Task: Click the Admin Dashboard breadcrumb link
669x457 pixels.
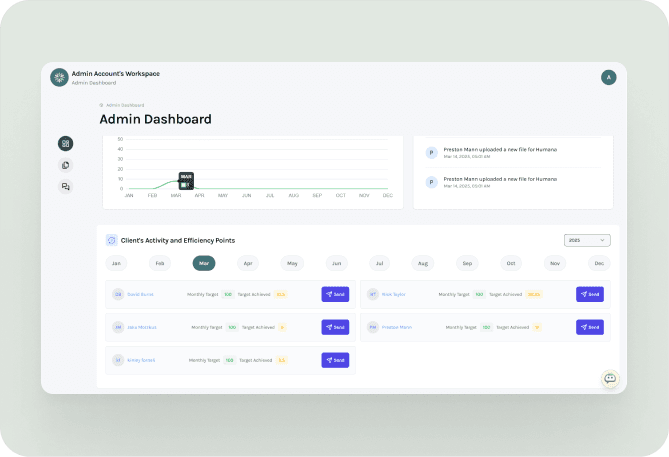Action: tap(125, 105)
